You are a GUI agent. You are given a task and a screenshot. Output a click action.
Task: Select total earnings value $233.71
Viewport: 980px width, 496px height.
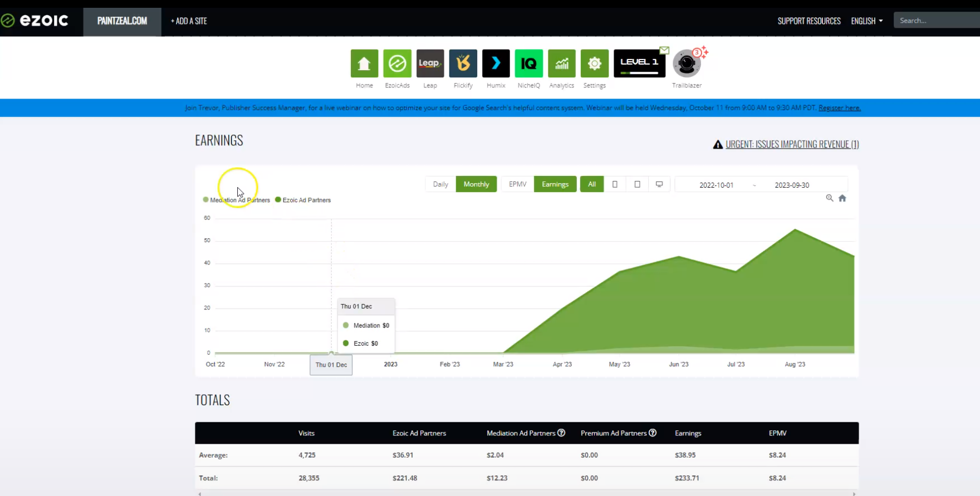pos(687,478)
